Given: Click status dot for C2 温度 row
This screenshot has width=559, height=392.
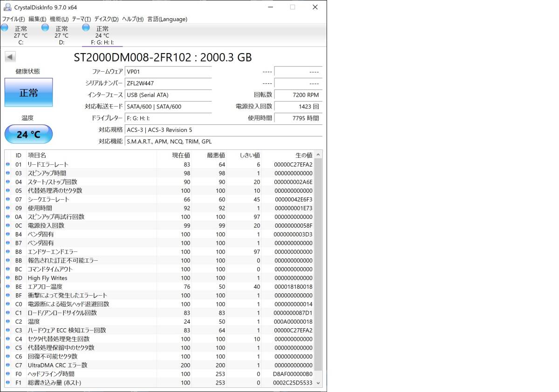Looking at the screenshot, I should pos(7,322).
